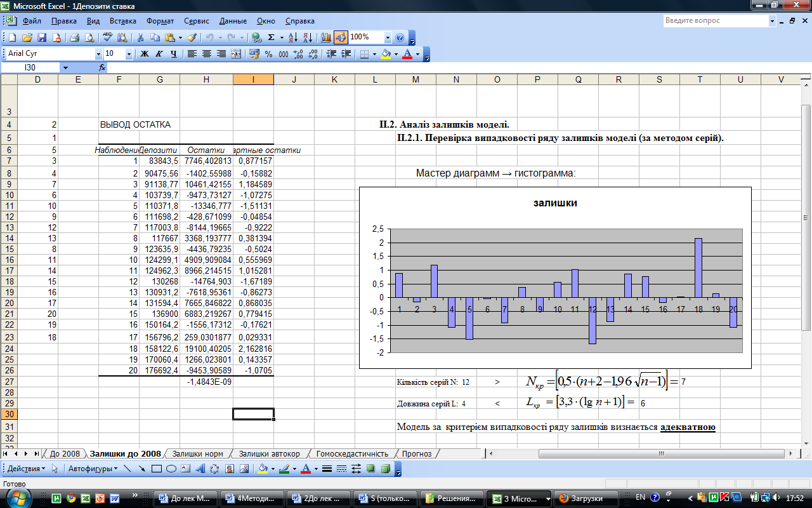Toggle align left
The width and height of the screenshot is (812, 508).
click(x=192, y=54)
